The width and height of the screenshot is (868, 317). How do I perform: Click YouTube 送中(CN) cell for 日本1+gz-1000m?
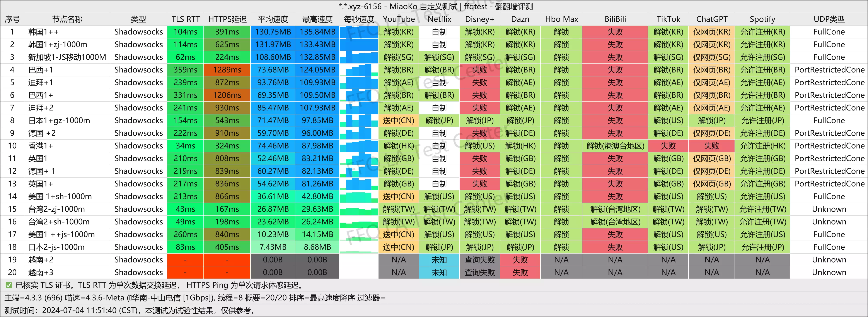398,121
